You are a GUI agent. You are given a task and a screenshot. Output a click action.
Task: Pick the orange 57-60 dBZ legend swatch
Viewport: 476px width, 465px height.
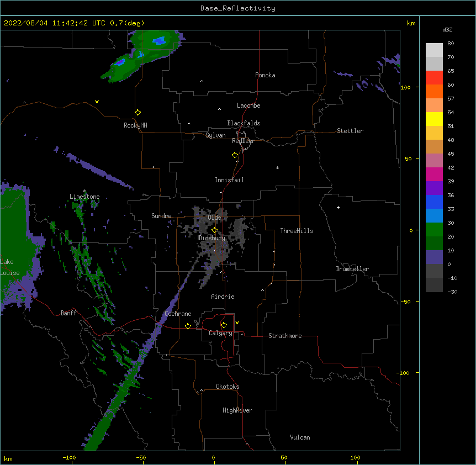(x=434, y=91)
